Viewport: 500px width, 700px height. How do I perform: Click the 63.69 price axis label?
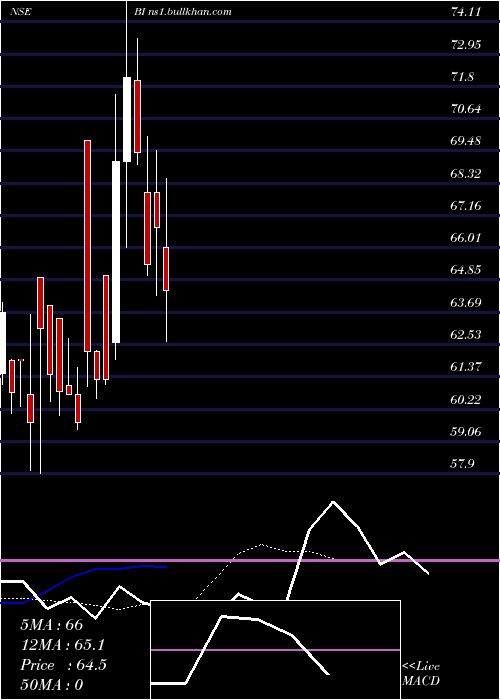click(x=466, y=303)
